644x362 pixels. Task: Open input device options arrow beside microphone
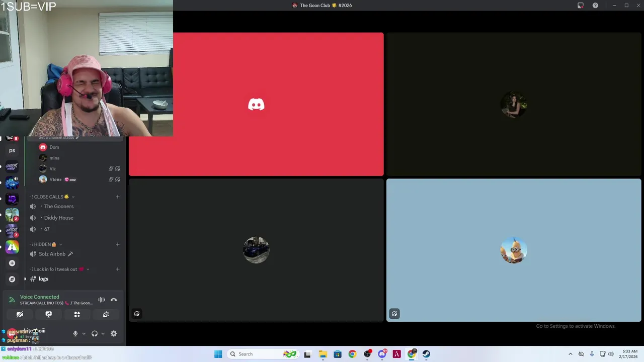(84, 333)
